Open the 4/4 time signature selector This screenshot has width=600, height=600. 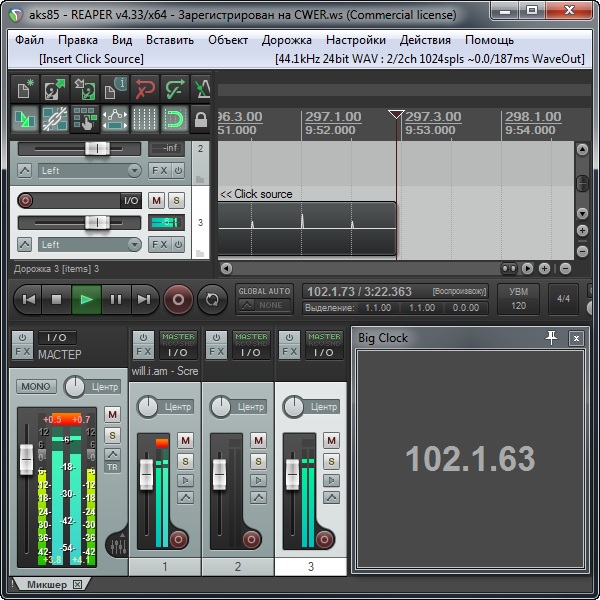click(563, 298)
